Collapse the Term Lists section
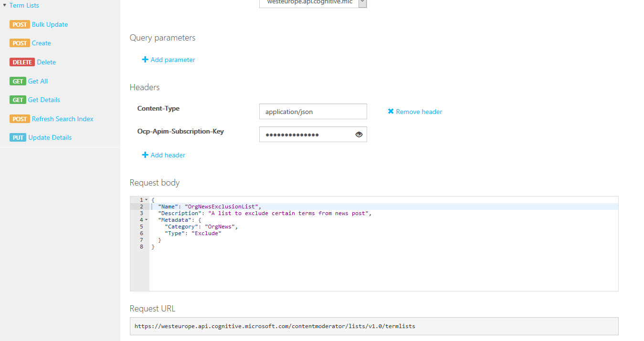The image size is (644, 341). point(5,5)
